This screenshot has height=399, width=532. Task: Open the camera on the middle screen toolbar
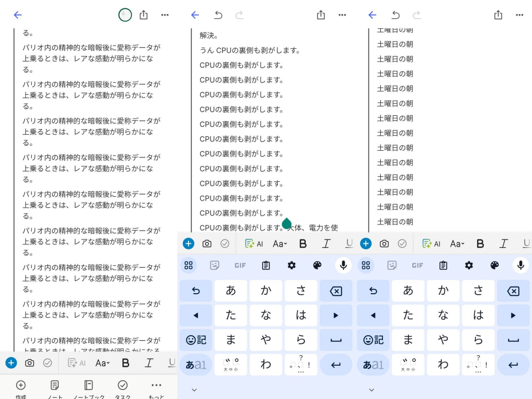(x=207, y=244)
